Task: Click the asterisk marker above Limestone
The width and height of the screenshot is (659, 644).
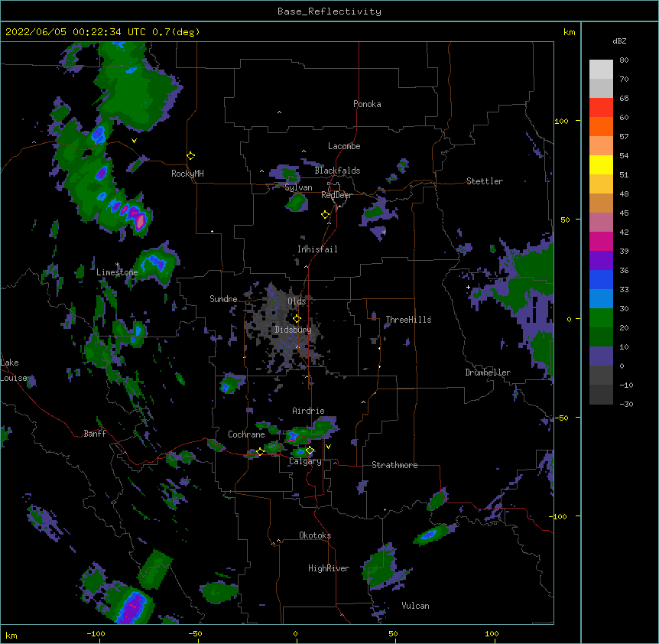Action: click(117, 265)
